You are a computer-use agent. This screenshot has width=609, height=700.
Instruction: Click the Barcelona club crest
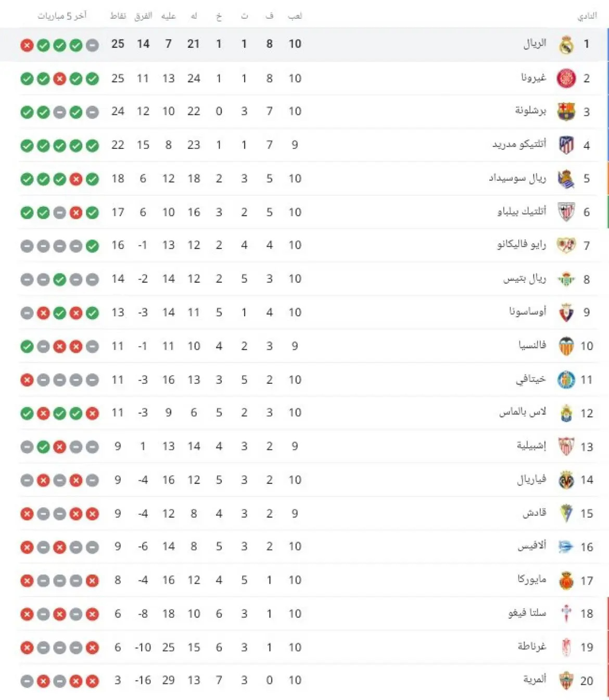tap(566, 111)
